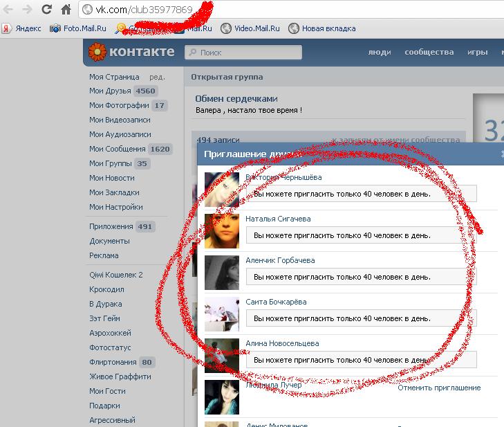Click the group status text about Валера

(x=249, y=110)
